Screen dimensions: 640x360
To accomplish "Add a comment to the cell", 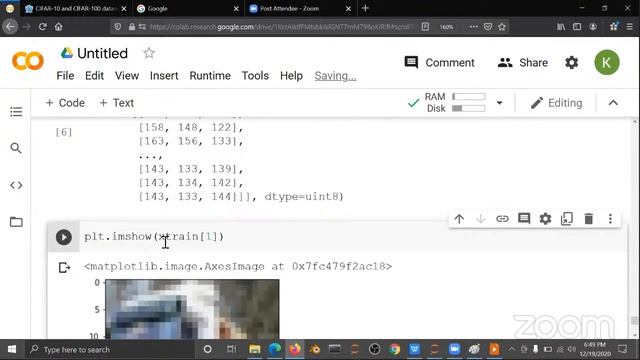I will point(524,219).
